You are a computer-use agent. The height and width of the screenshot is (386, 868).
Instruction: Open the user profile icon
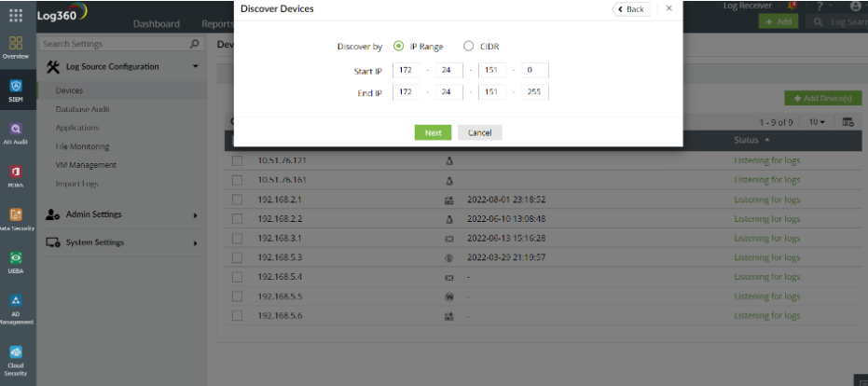tap(856, 7)
